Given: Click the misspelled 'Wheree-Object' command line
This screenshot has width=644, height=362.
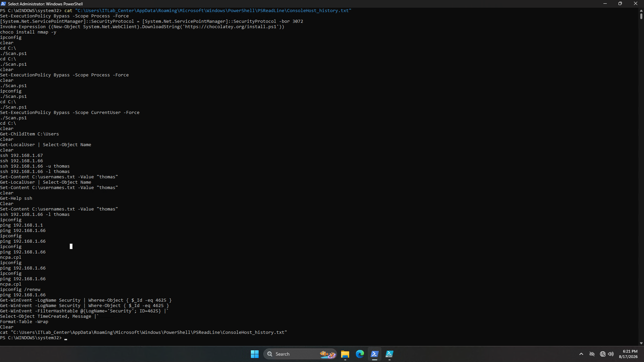Looking at the screenshot, I should click(86, 300).
